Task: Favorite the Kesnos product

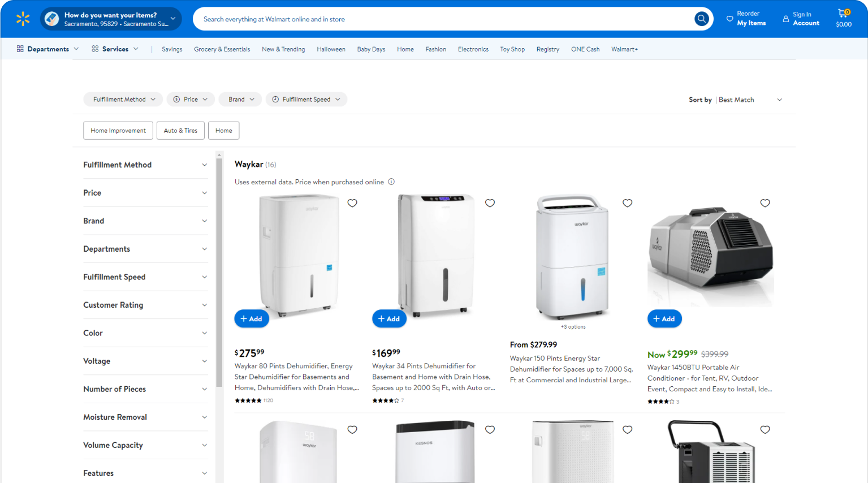Action: 490,430
